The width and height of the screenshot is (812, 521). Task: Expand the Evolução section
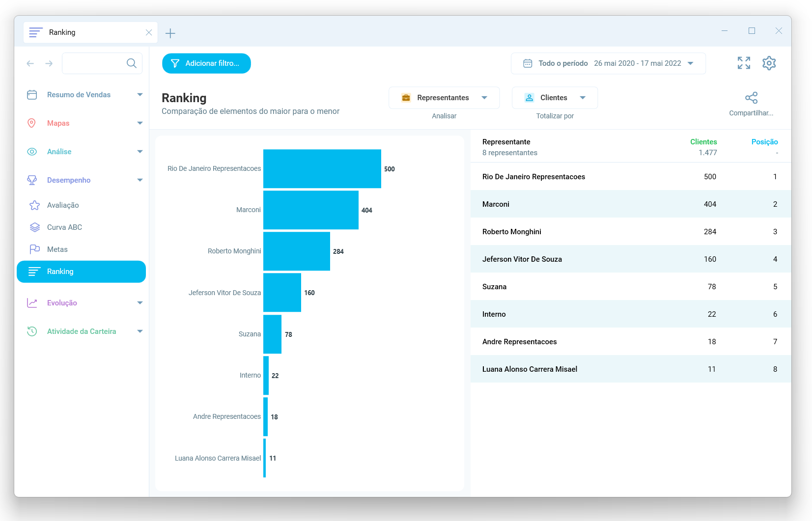140,303
